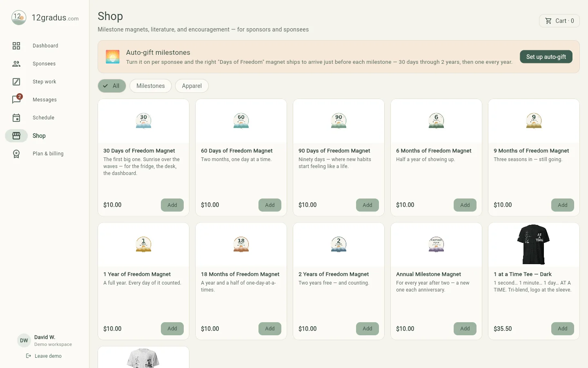Image resolution: width=588 pixels, height=368 pixels.
Task: Open Messages in the sidebar
Action: click(x=45, y=100)
